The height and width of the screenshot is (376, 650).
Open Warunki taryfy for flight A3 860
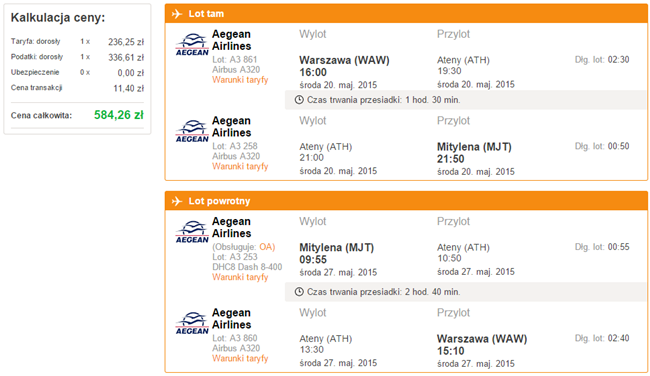click(x=240, y=358)
